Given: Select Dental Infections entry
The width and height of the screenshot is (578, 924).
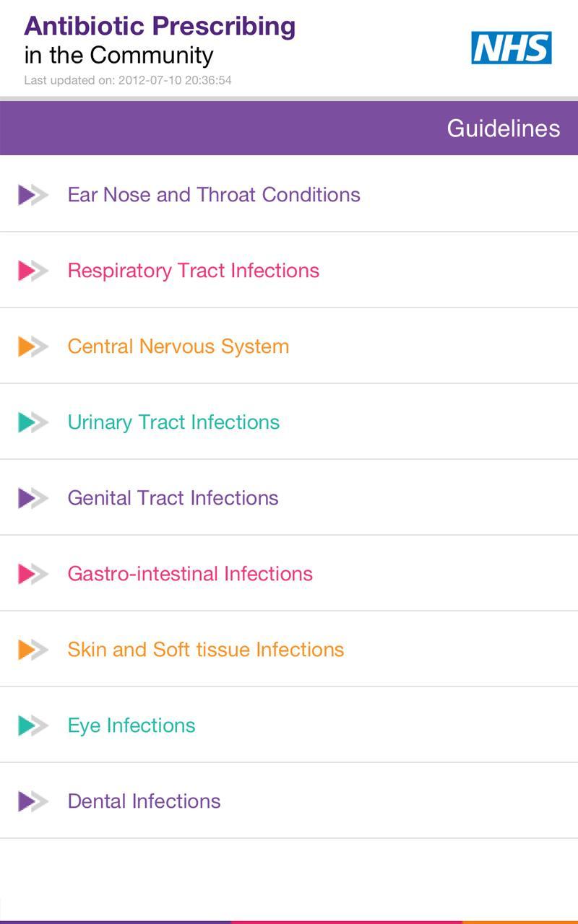Looking at the screenshot, I should click(144, 801).
